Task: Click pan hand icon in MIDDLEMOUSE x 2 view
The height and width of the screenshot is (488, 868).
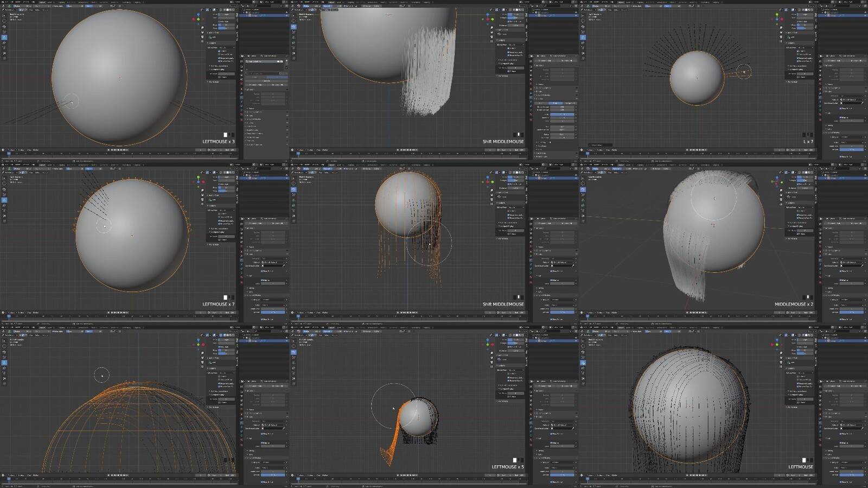Action: (781, 194)
